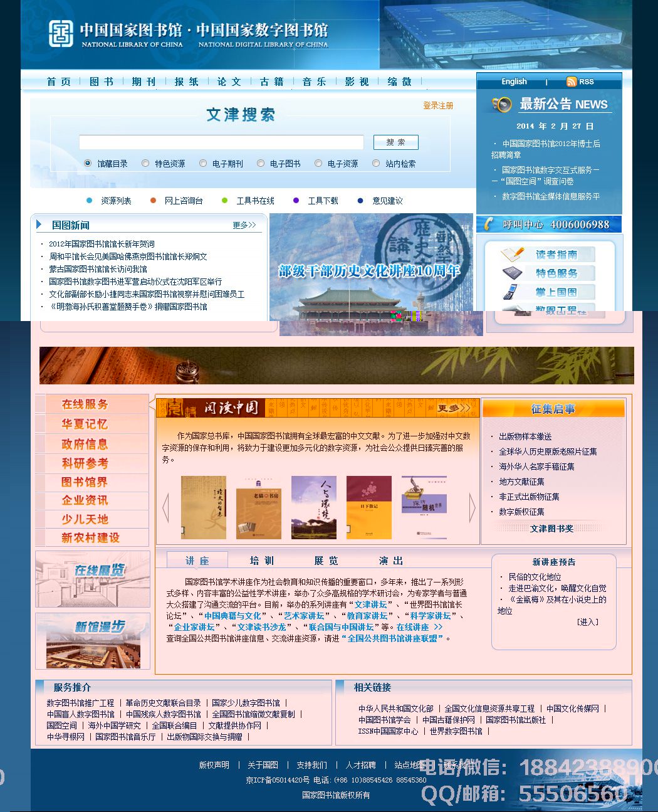Screen dimensions: 658x812
Task: Click the dark blue dot icon for 意见建议
Action: pyautogui.click(x=360, y=201)
